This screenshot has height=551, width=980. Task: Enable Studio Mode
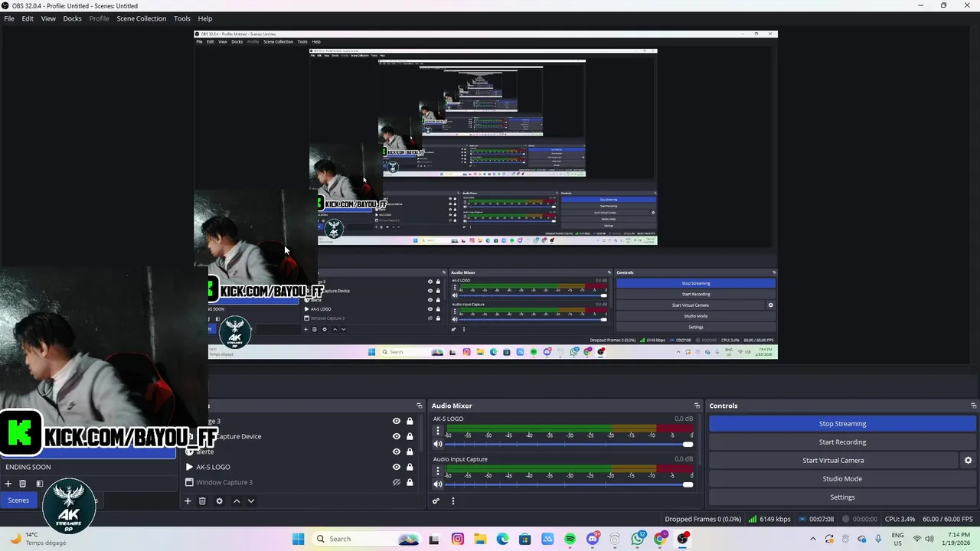tap(842, 479)
